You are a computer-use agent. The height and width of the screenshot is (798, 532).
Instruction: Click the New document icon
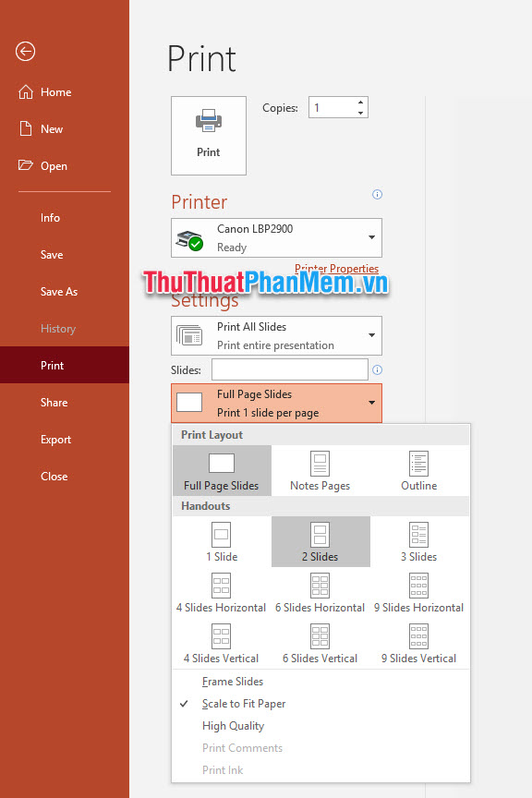point(26,128)
